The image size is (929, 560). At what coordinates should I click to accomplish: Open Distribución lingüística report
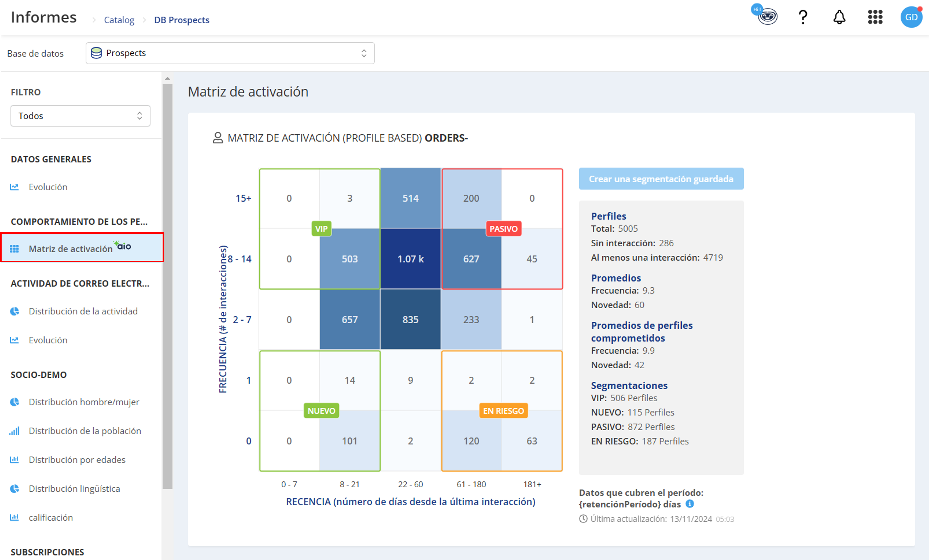coord(74,489)
